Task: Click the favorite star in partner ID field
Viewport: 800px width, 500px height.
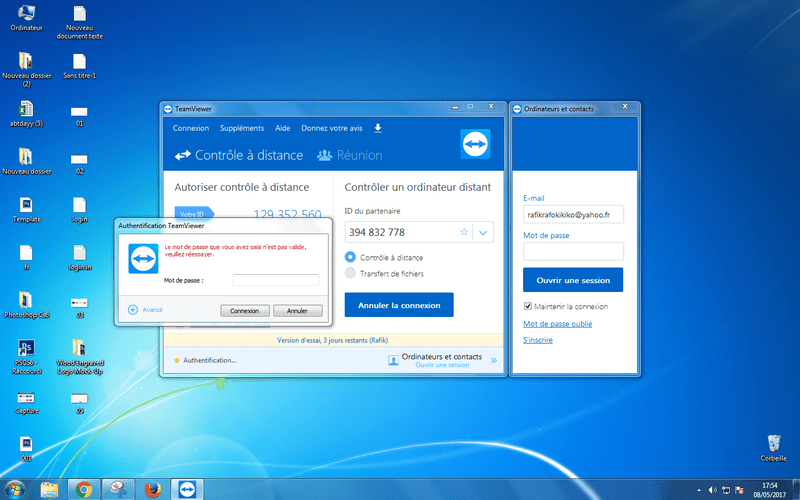Action: tap(463, 232)
